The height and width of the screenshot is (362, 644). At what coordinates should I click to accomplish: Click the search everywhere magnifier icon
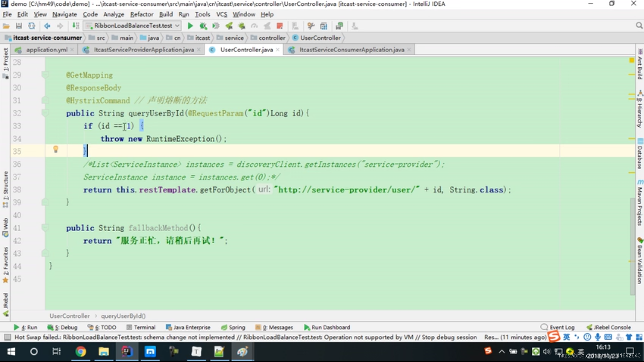pyautogui.click(x=639, y=26)
